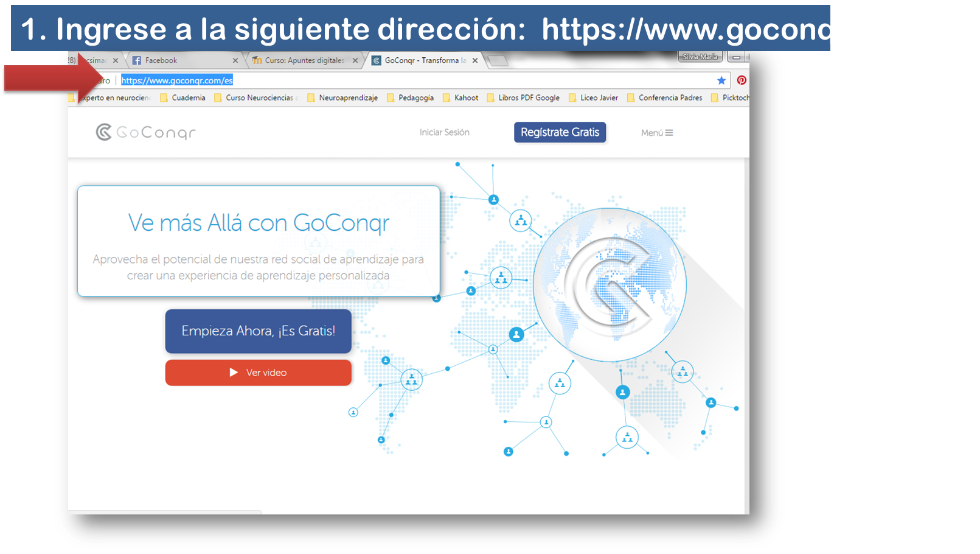Open Curso Neurociencias bookmark folder
The width and height of the screenshot is (980, 554).
click(256, 97)
